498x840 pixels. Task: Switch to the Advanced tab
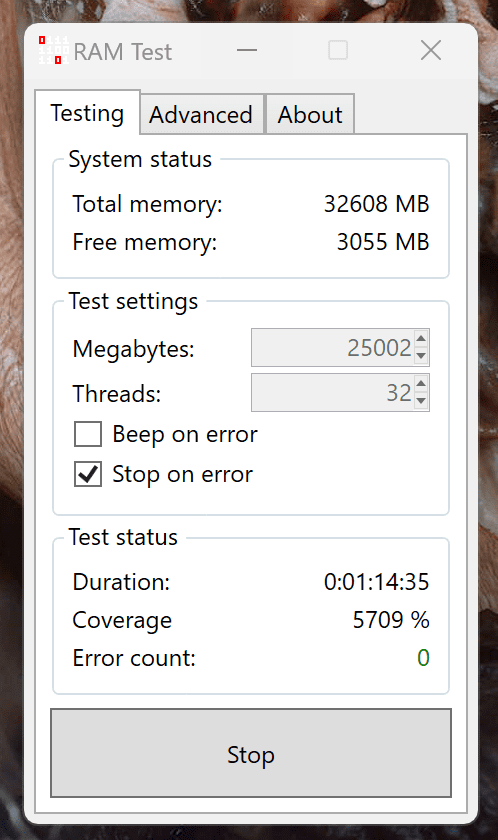[201, 114]
